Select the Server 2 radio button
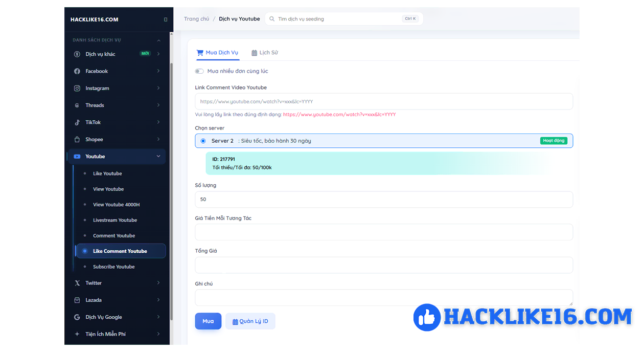The height and width of the screenshot is (352, 644). pos(203,141)
